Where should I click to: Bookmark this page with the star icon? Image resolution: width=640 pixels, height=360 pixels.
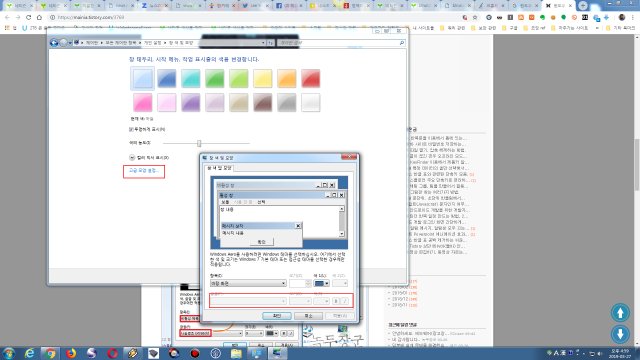click(x=475, y=17)
